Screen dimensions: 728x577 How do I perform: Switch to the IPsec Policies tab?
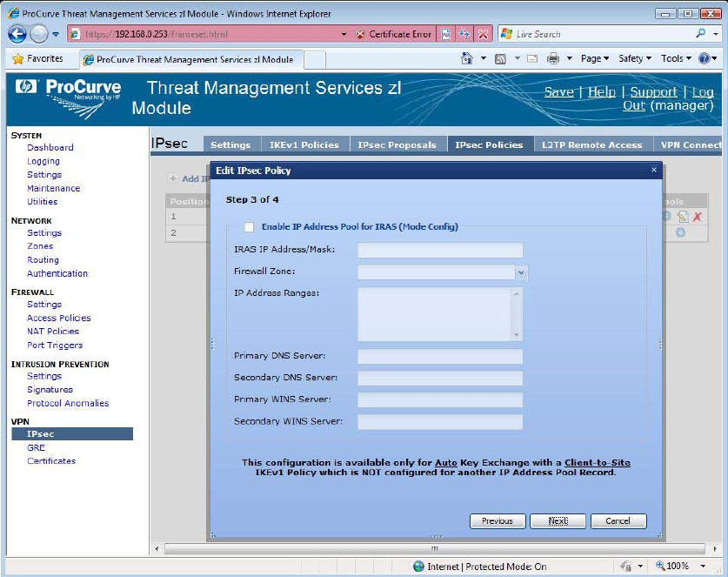point(489,144)
